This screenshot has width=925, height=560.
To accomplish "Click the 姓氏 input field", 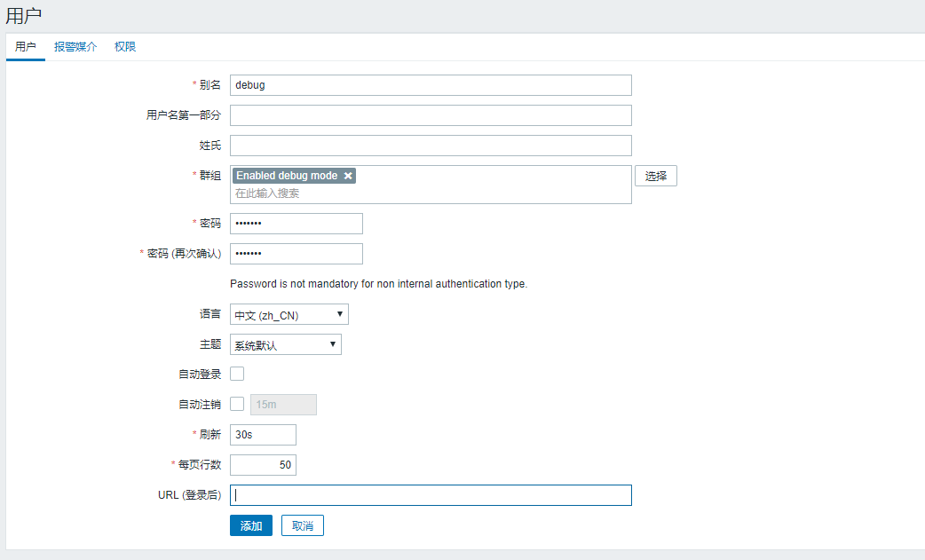I will point(430,145).
